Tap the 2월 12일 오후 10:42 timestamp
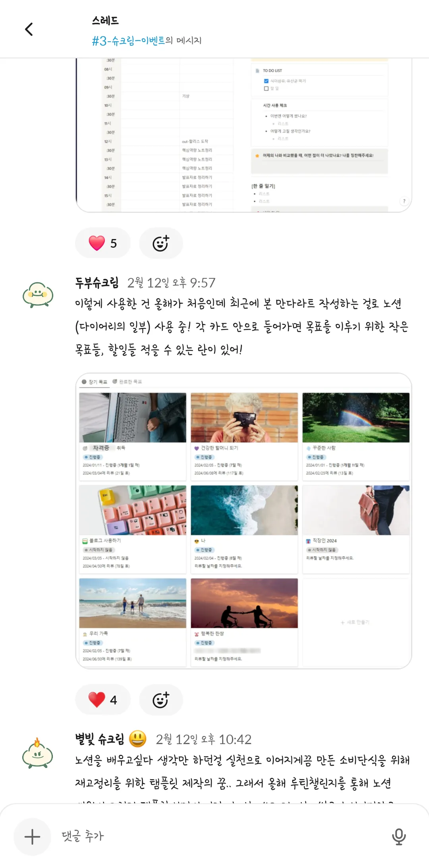 coord(203,739)
